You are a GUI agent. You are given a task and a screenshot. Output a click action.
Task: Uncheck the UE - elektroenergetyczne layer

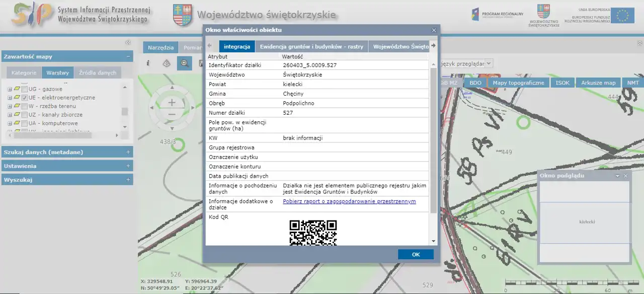[x=24, y=98]
